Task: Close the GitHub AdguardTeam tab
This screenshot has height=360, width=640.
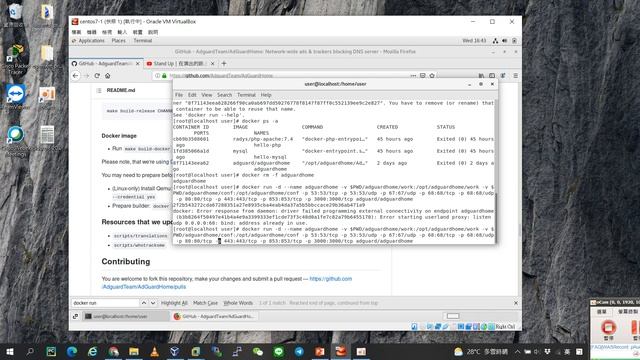Action: point(138,64)
